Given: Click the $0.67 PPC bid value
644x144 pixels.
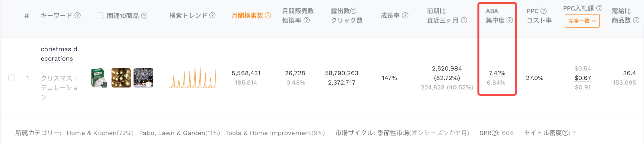Looking at the screenshot, I should (583, 78).
